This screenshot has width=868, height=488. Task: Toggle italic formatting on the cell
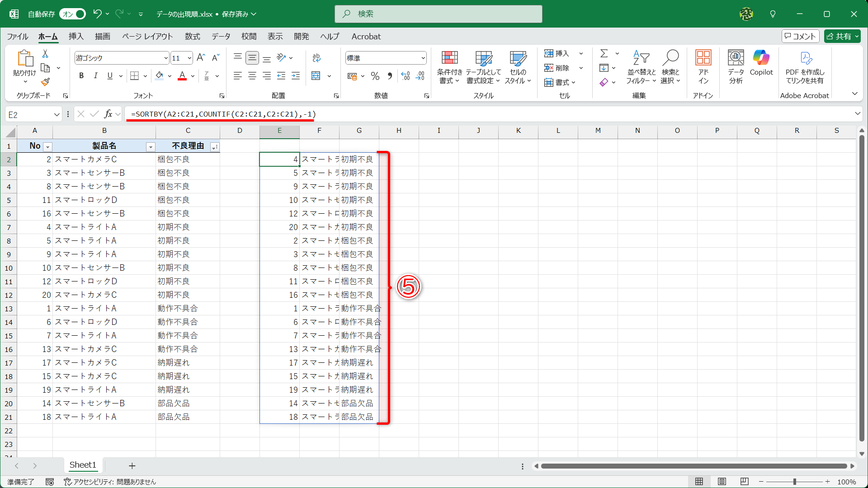pos(95,75)
